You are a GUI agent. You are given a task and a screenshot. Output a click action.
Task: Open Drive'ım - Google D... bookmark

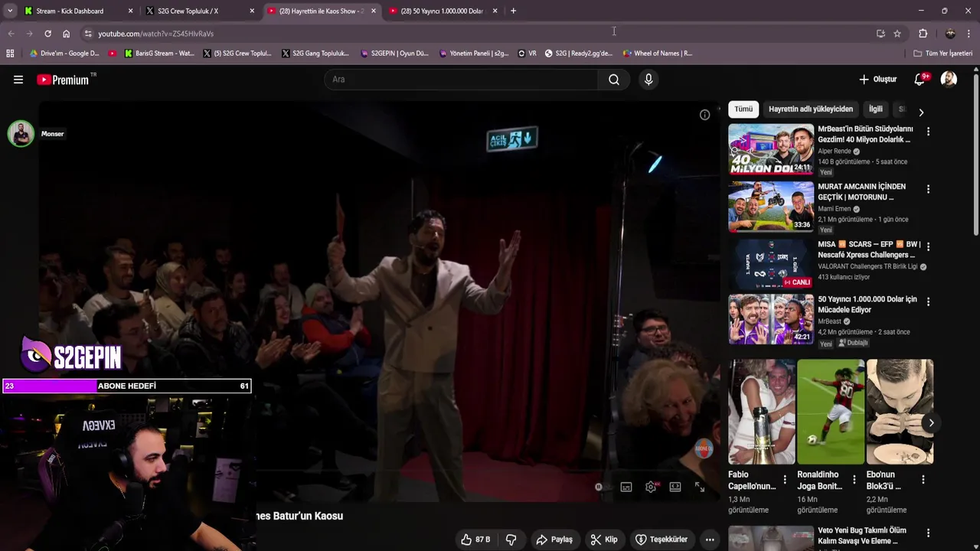click(x=64, y=54)
